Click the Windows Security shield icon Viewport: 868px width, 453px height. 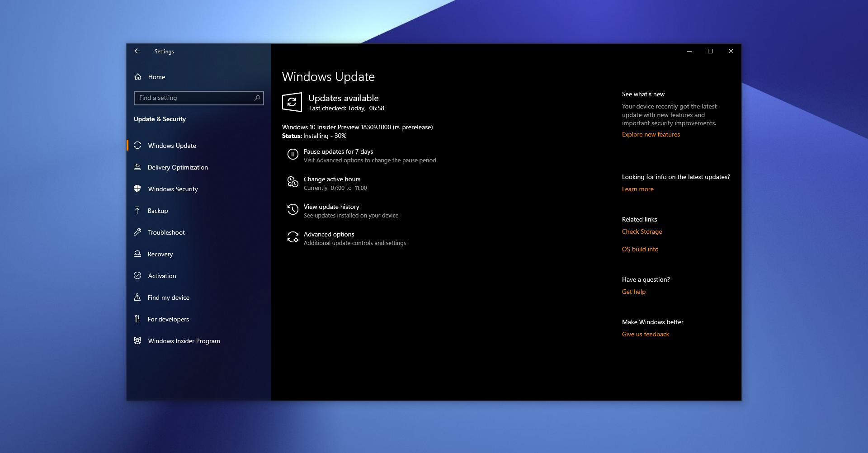137,189
